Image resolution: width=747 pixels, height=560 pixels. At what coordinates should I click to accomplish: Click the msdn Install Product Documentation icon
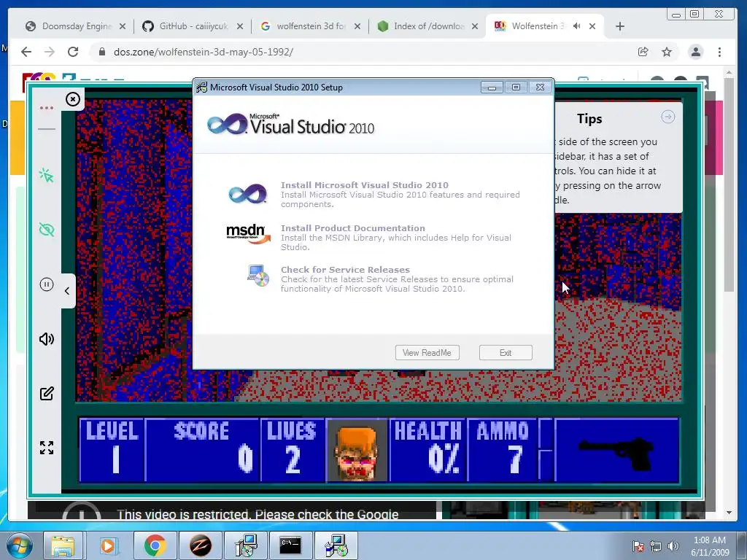click(x=248, y=234)
